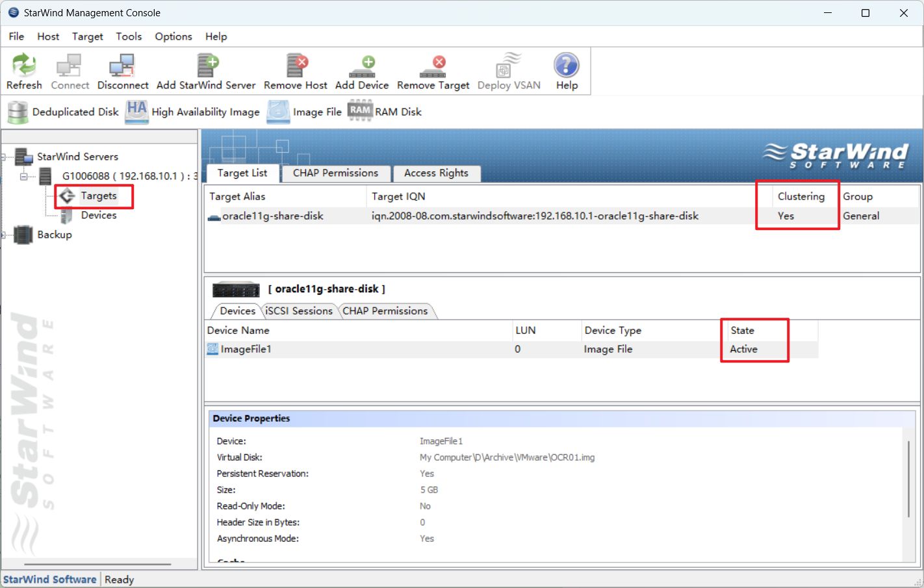Click Add StarWind Server icon
Viewport: 924px width, 588px height.
208,65
